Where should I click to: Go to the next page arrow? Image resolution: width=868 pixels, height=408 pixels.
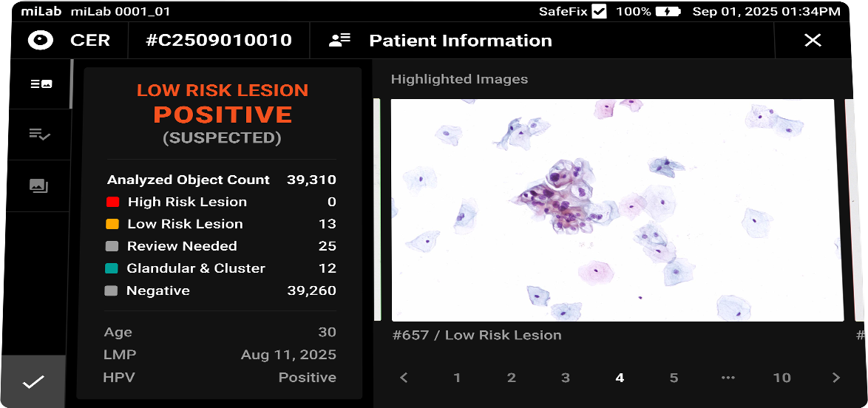836,378
